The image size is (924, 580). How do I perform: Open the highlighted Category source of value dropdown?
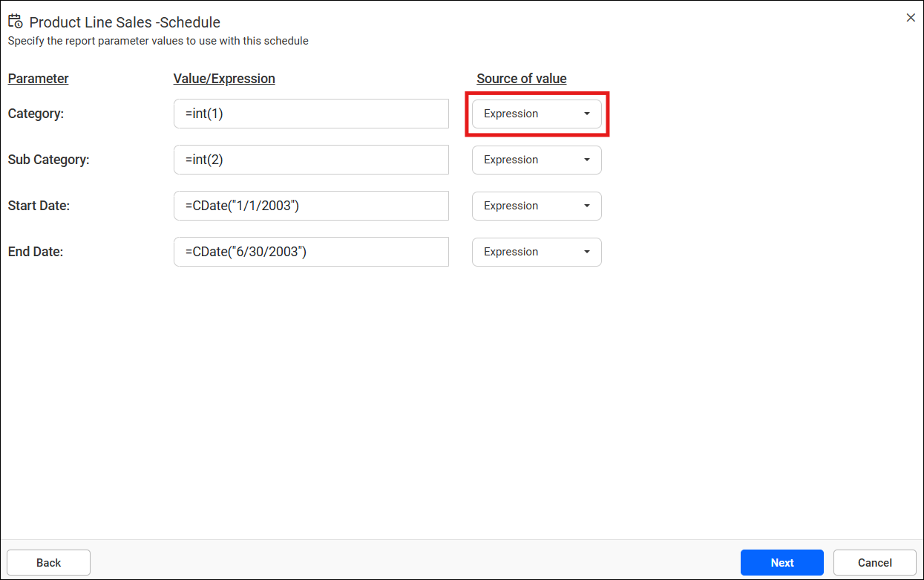coord(536,114)
